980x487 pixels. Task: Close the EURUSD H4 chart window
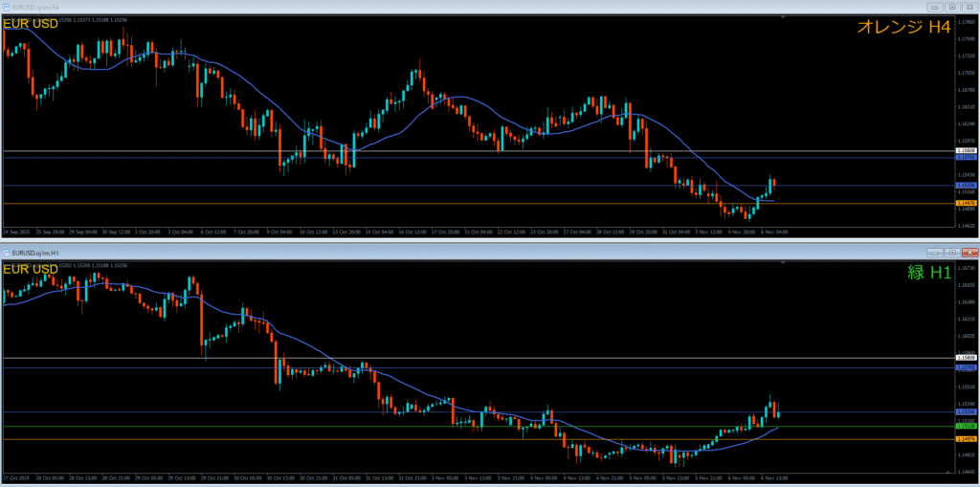pos(969,7)
